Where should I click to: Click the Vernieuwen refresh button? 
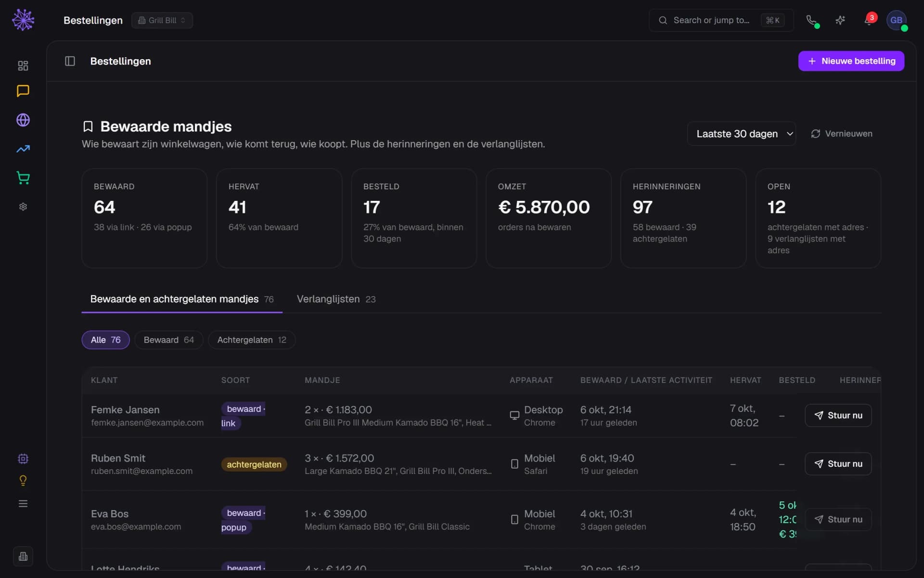(x=841, y=134)
